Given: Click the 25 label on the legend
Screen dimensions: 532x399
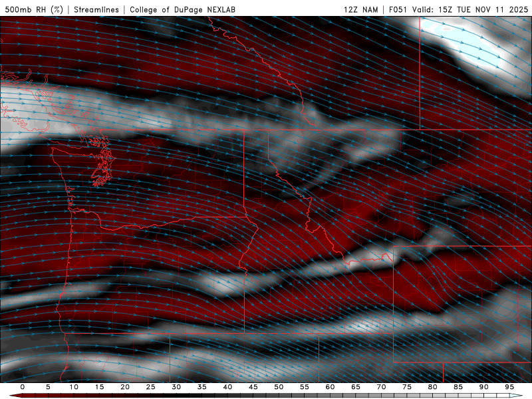Looking at the screenshot, I should tap(151, 387).
